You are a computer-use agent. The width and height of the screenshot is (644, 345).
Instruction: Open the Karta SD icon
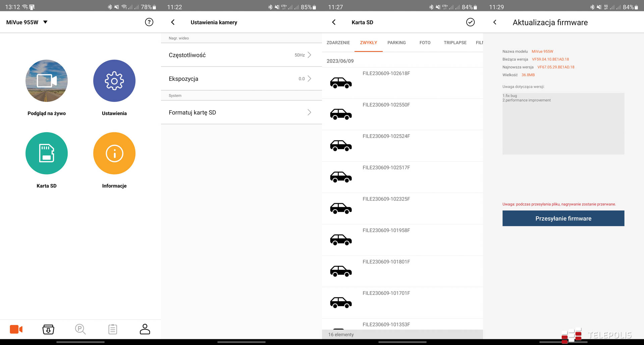coord(47,153)
